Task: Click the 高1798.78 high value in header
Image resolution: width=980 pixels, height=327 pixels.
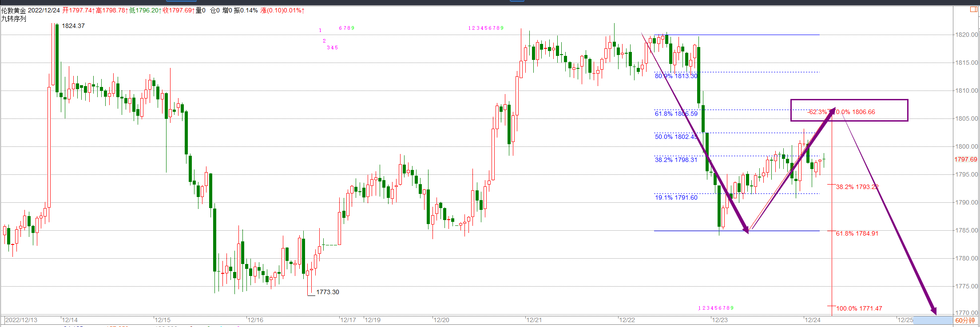Action: (112, 10)
